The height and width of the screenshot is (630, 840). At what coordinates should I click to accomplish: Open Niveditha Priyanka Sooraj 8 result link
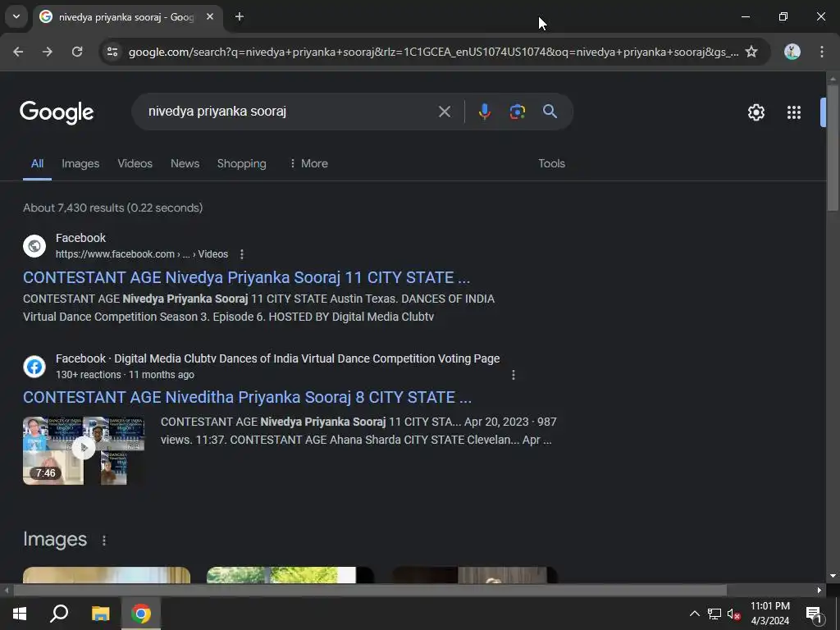pos(247,397)
